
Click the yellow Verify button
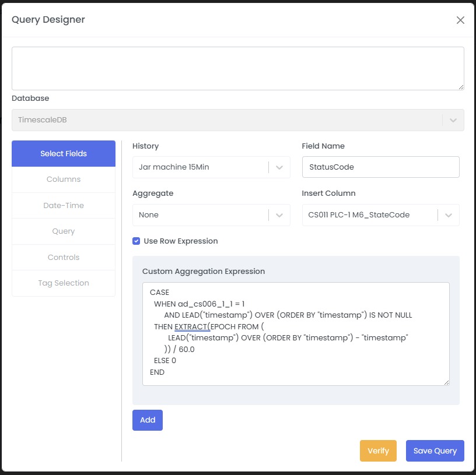click(378, 451)
